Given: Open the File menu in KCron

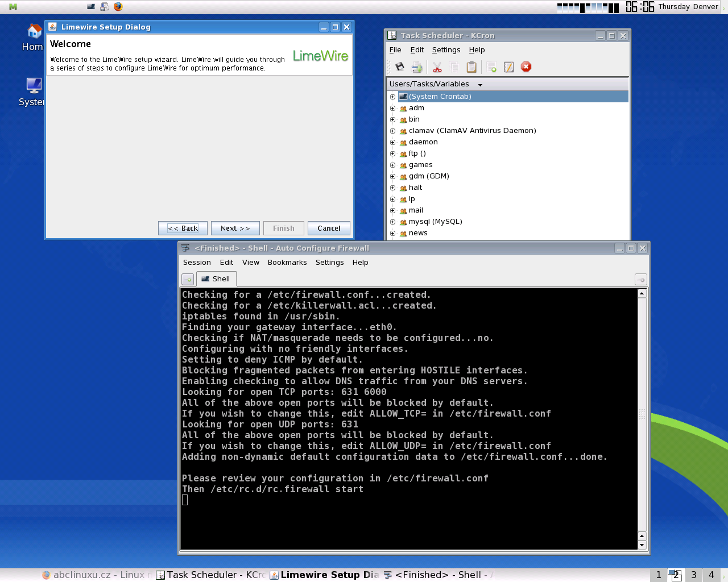Looking at the screenshot, I should [x=395, y=50].
